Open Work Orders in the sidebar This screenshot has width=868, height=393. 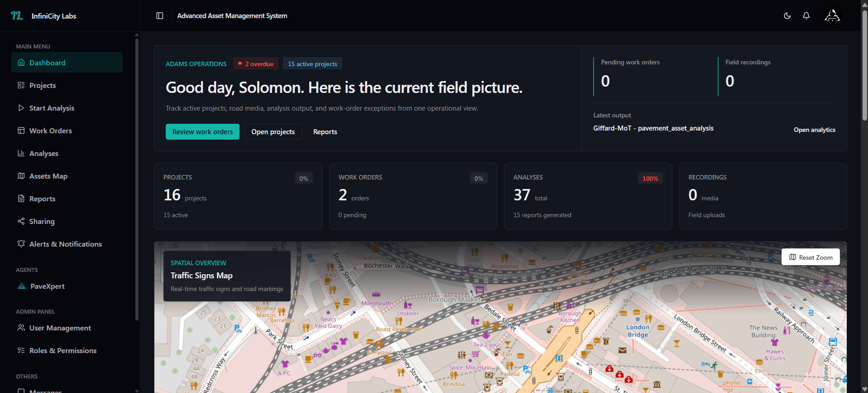(67, 131)
